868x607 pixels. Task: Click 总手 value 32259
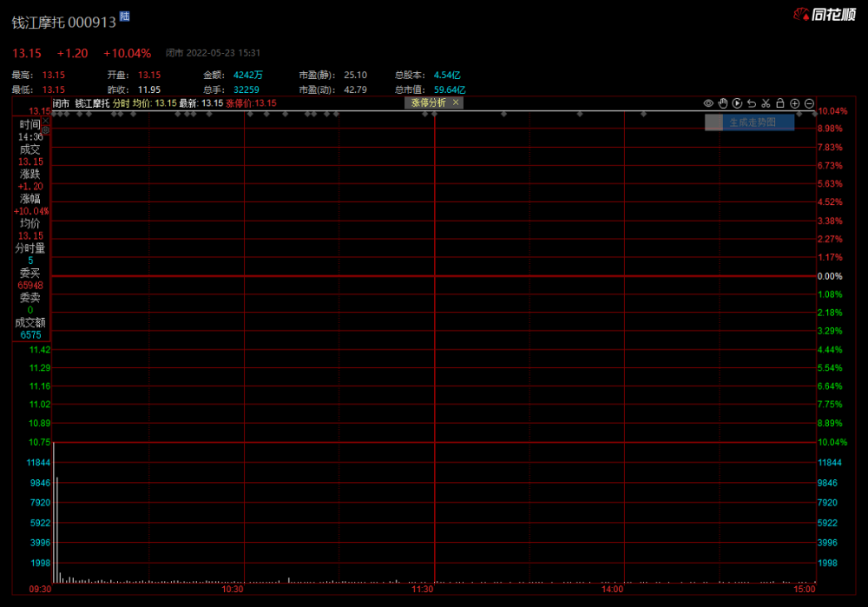(x=247, y=89)
